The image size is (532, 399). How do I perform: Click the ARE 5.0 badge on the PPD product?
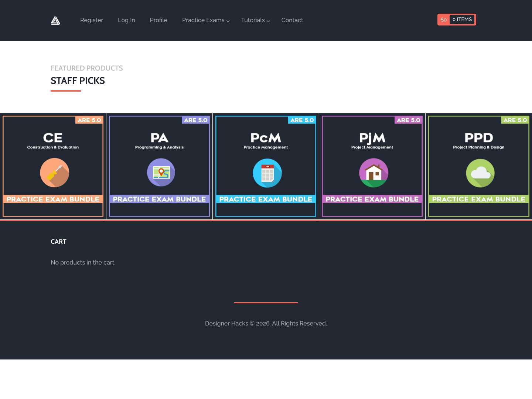click(515, 120)
